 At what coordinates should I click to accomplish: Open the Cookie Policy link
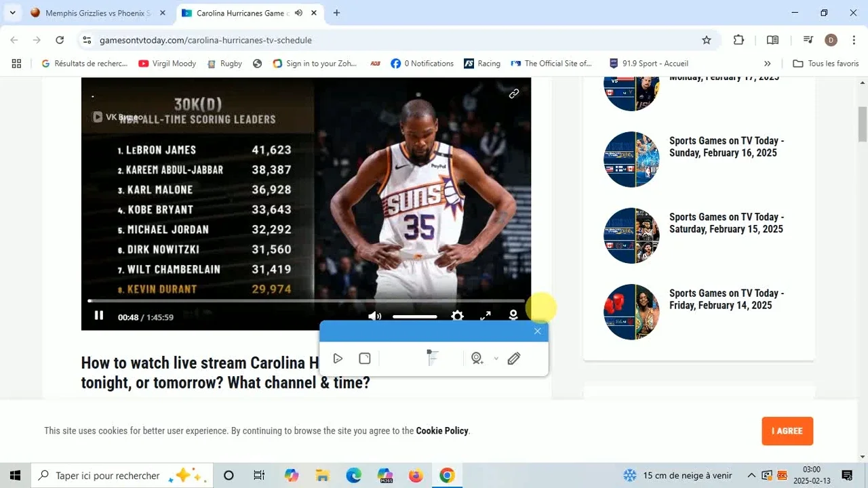click(441, 431)
